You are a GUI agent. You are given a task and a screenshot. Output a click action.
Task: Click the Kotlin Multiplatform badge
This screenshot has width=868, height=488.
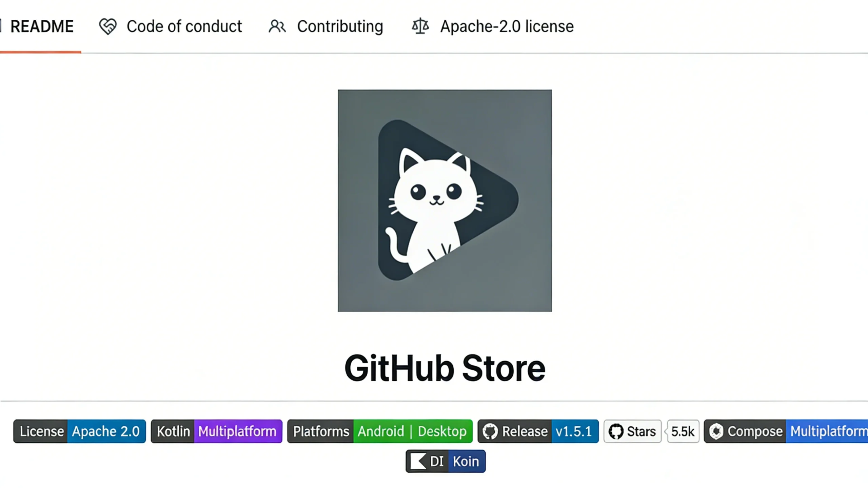tap(216, 431)
